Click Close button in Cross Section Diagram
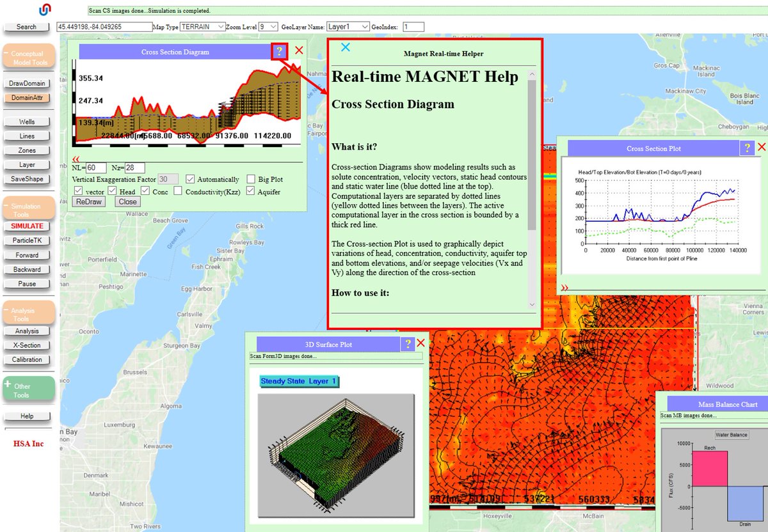768x532 pixels. tap(127, 201)
